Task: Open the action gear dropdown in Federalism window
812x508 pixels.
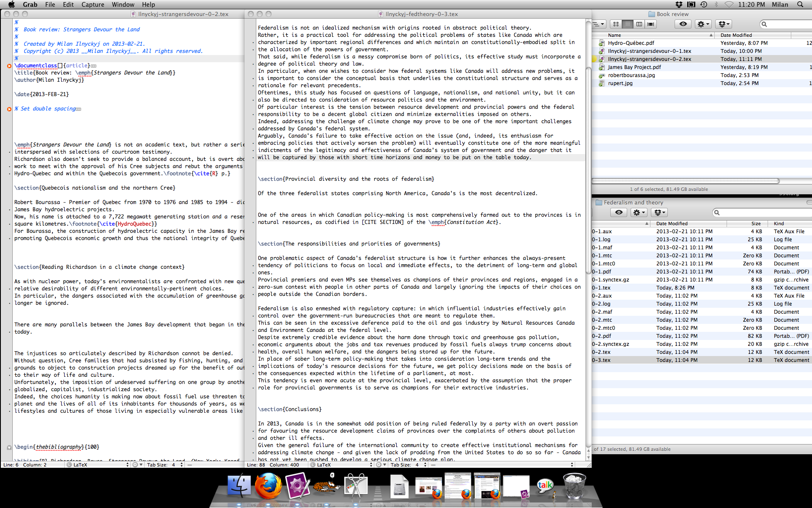Action: tap(639, 213)
